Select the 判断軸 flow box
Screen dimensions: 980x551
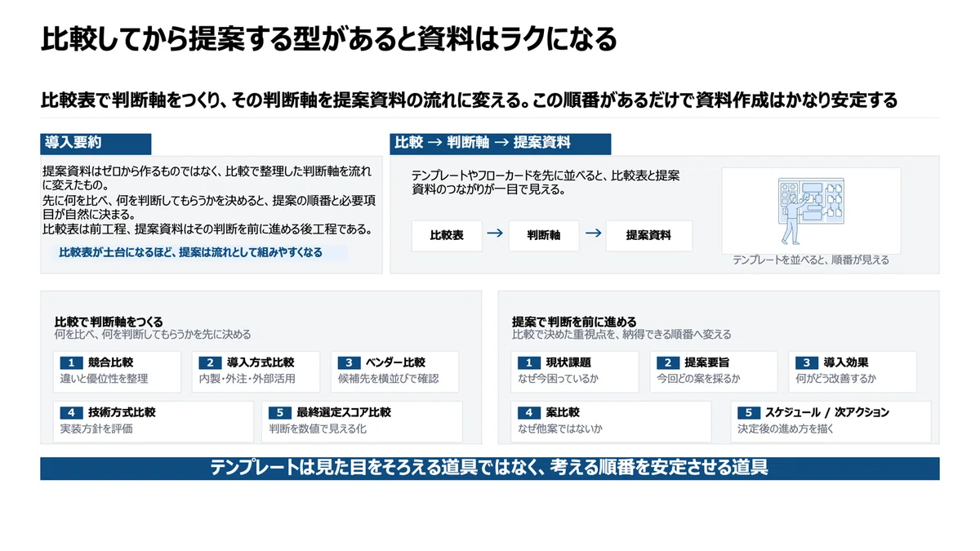click(544, 235)
